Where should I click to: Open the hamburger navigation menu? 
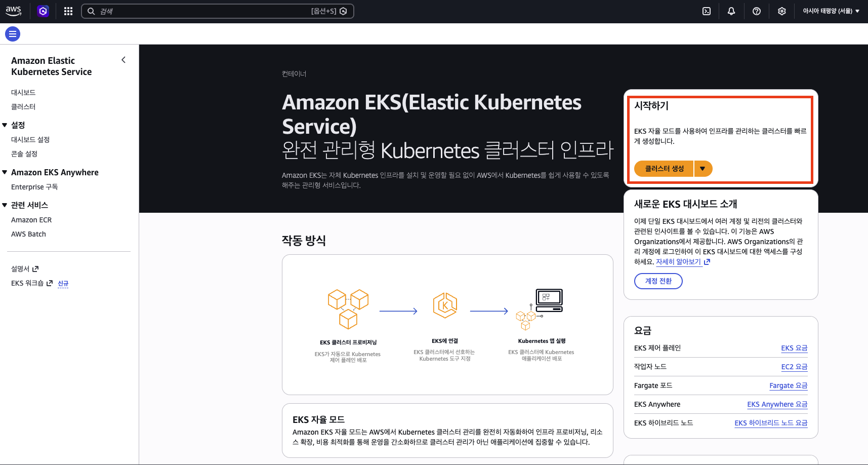coord(12,33)
